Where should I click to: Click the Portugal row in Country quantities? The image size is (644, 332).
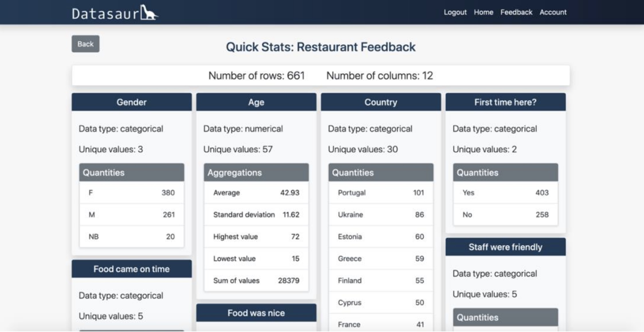click(x=381, y=193)
